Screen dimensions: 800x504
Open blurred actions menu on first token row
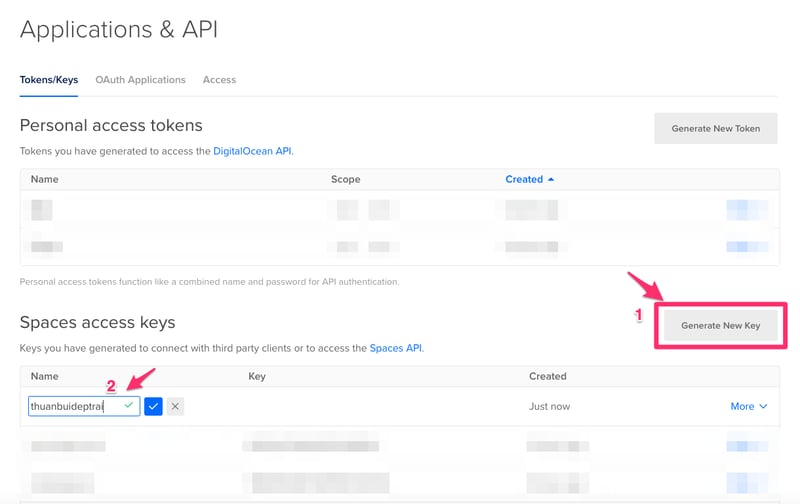point(747,210)
